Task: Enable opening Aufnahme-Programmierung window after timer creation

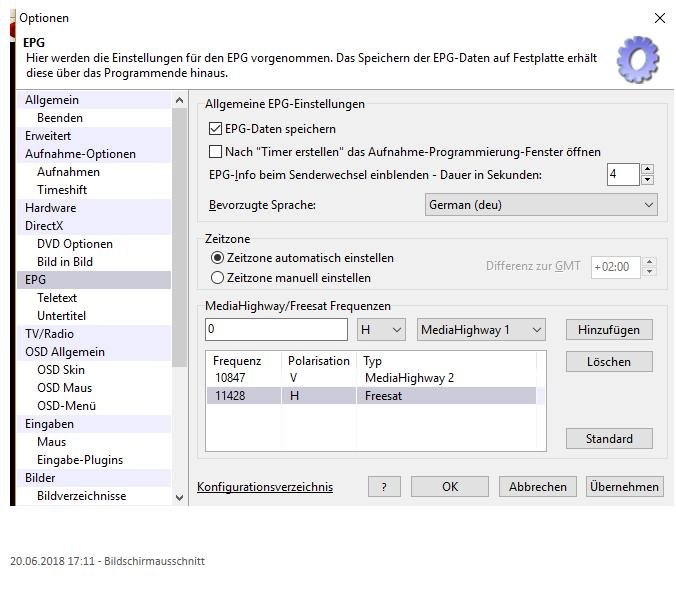Action: click(x=216, y=152)
